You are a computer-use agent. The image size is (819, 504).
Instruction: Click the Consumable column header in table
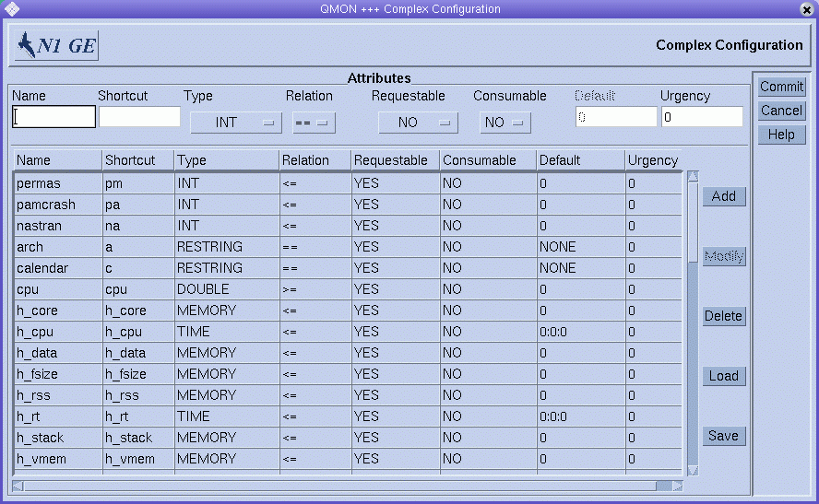tap(488, 160)
